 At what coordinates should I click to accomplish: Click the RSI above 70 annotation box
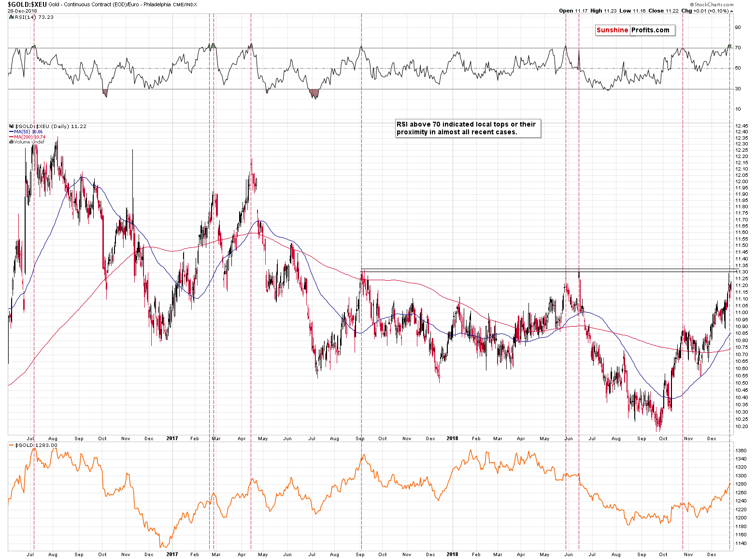pos(468,129)
